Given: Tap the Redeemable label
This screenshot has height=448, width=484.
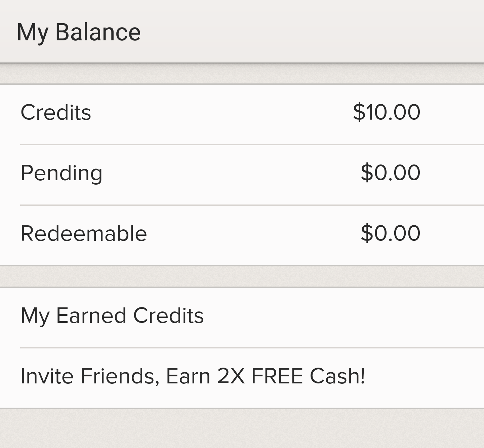Looking at the screenshot, I should click(84, 233).
